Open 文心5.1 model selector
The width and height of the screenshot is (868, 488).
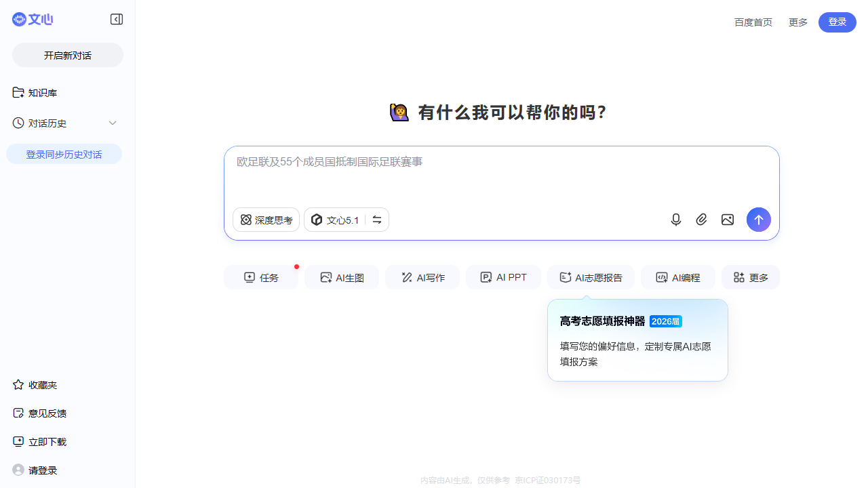click(x=335, y=220)
